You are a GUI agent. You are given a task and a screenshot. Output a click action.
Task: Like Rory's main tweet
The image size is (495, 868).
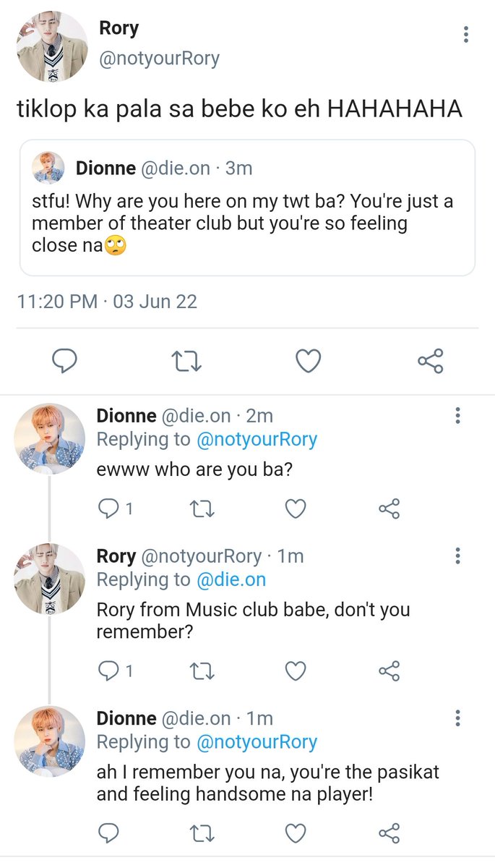click(309, 360)
